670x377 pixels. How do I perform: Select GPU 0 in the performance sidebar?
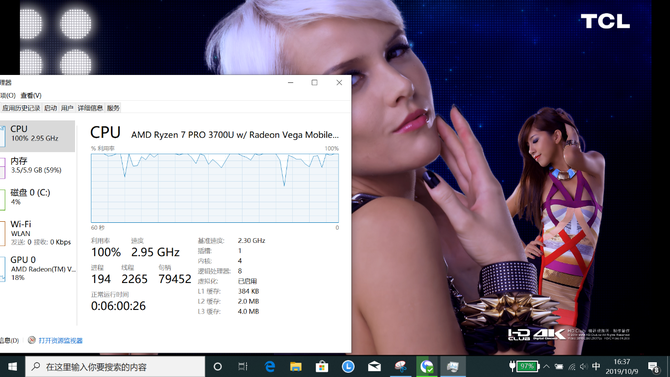[38, 268]
